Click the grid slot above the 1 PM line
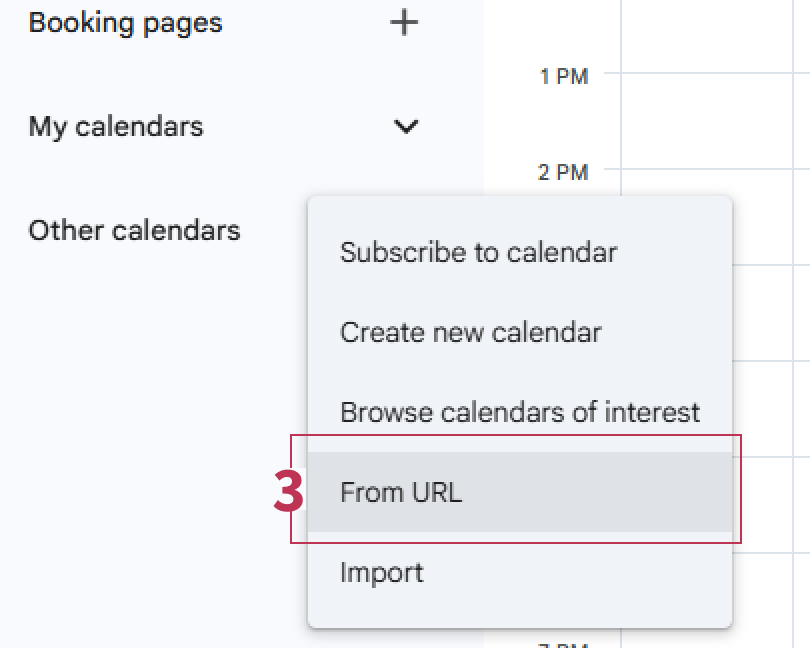 (715, 36)
